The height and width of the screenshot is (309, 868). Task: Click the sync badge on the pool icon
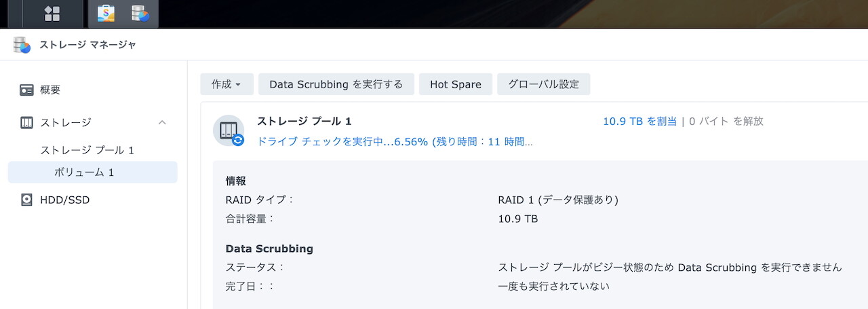pyautogui.click(x=238, y=140)
